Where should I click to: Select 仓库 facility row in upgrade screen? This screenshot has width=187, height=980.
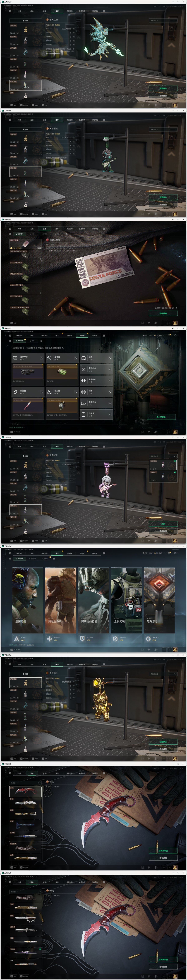pos(96,358)
